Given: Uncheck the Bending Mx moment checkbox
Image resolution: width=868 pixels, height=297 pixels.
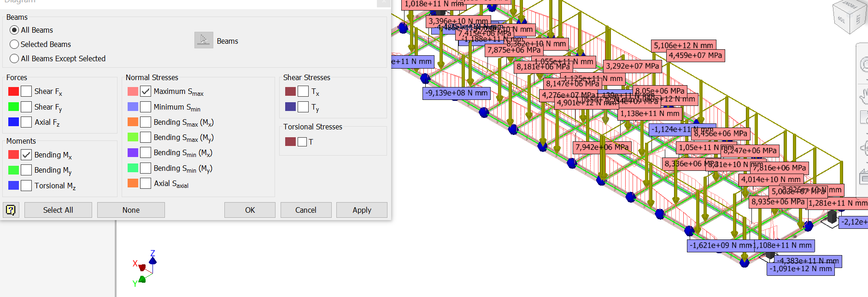Looking at the screenshot, I should [x=26, y=155].
